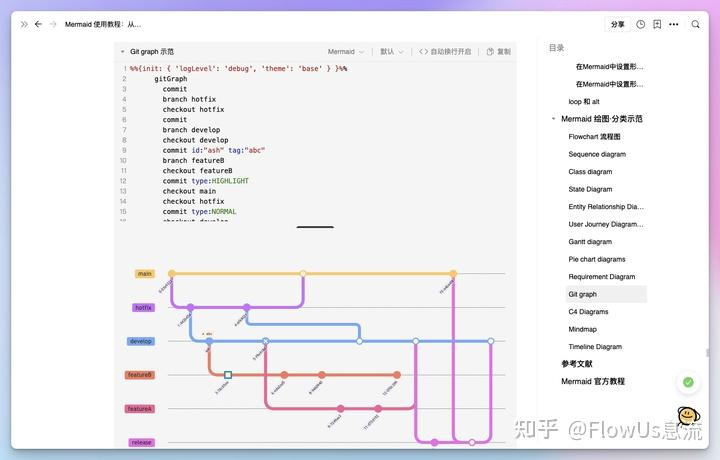Open the Mermaid language dropdown

tap(345, 51)
